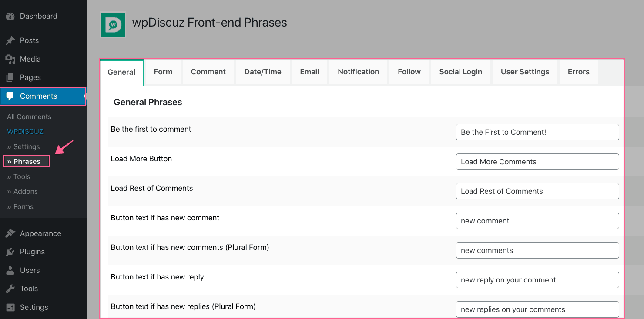
Task: Open wpDiscuz » Tools submenu link
Action: tap(19, 176)
